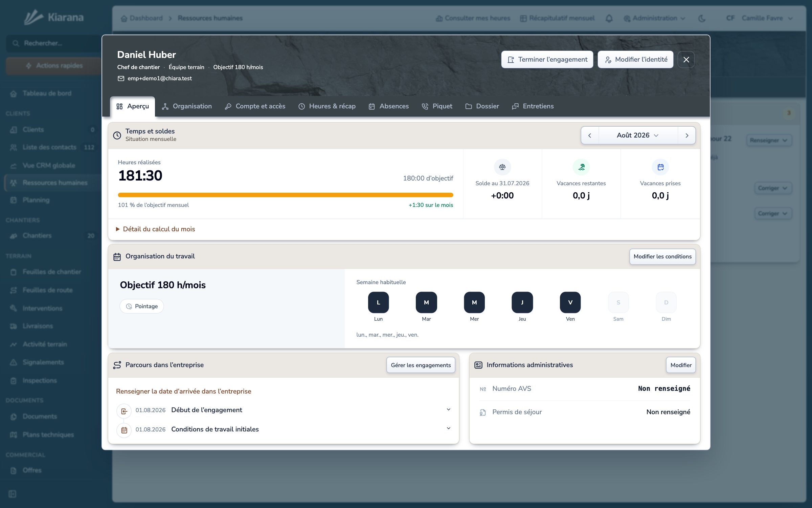Open the Administration dropdown in top bar
The image size is (812, 508).
coord(655,18)
